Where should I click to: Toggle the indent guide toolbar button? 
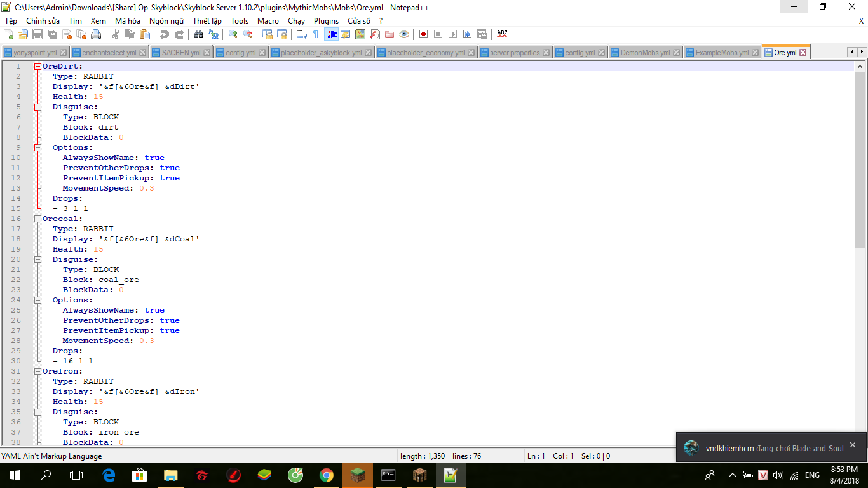(x=331, y=34)
